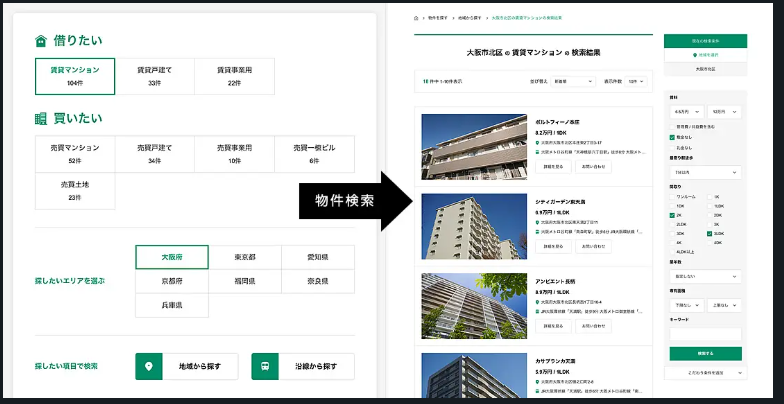Click the green change-search-conditions button in sidebar
The width and height of the screenshot is (784, 404).
click(706, 41)
